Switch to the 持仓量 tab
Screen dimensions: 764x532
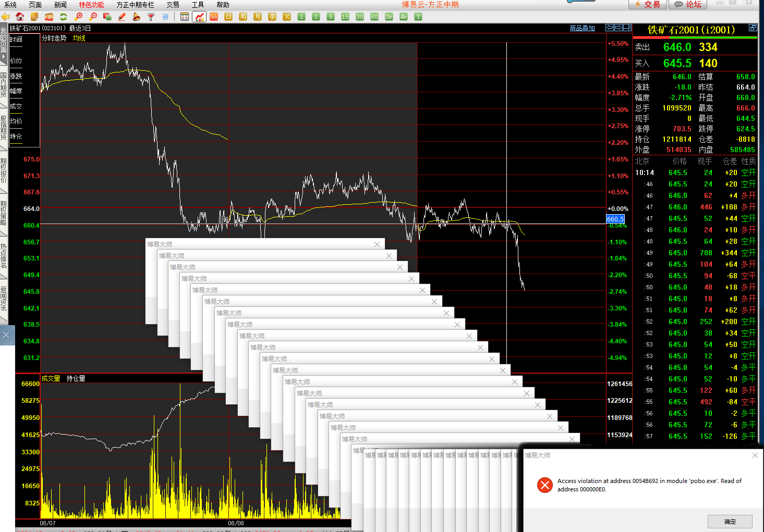(76, 378)
